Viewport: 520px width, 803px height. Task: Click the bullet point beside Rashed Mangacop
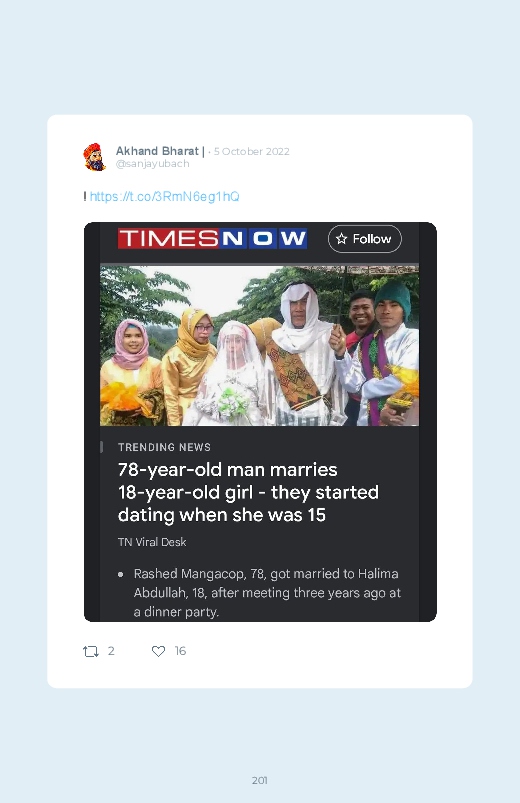click(x=121, y=574)
